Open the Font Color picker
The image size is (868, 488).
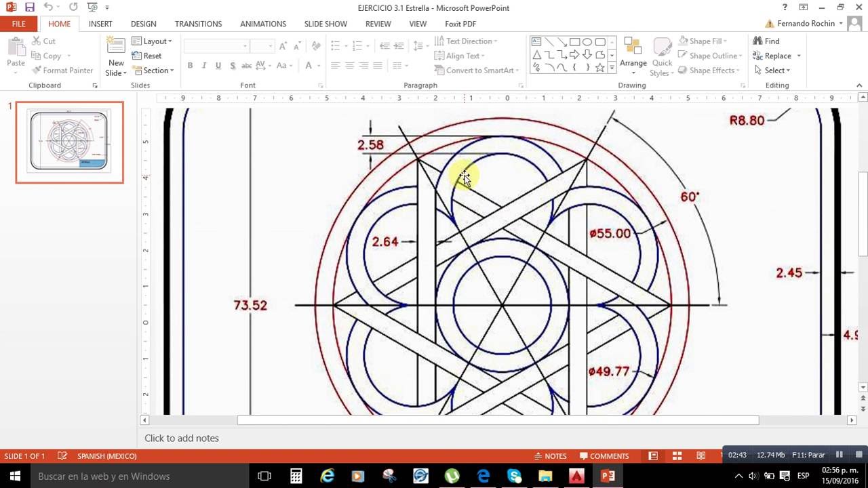(309, 66)
